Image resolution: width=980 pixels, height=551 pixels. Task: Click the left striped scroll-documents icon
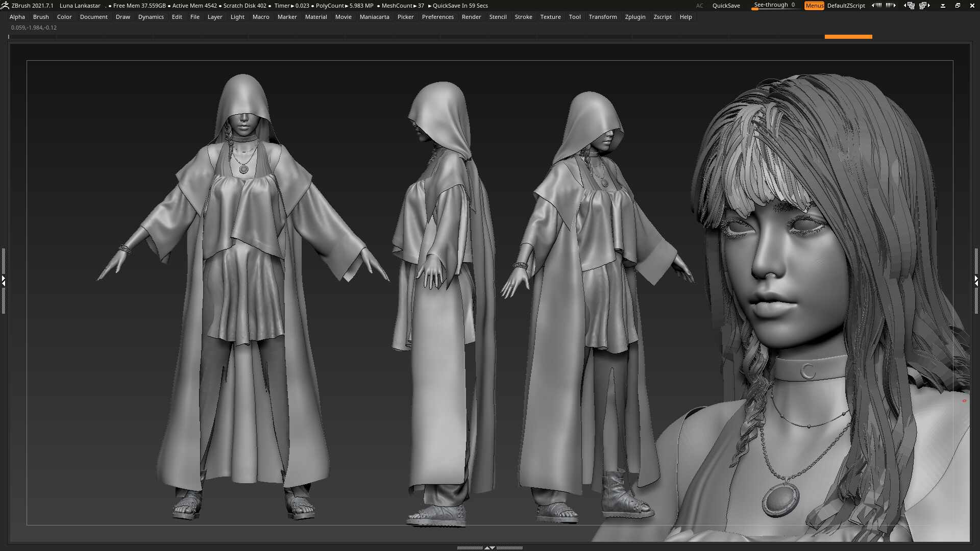[x=877, y=6]
